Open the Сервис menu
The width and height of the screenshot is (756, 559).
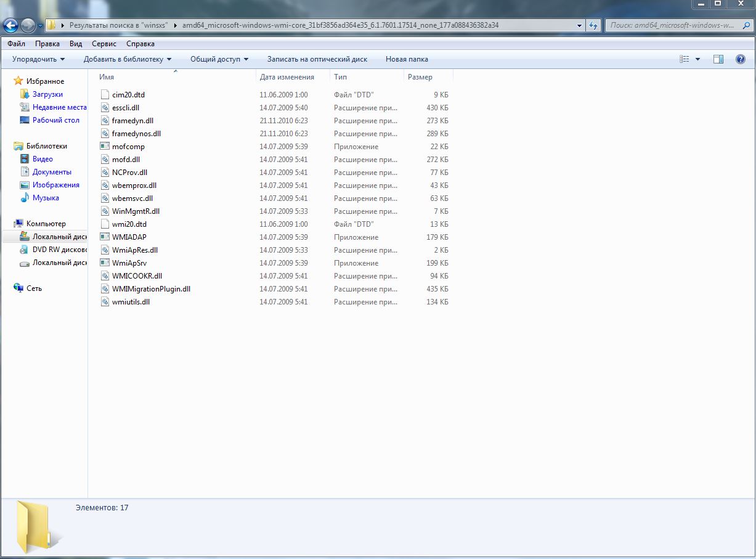click(x=104, y=44)
